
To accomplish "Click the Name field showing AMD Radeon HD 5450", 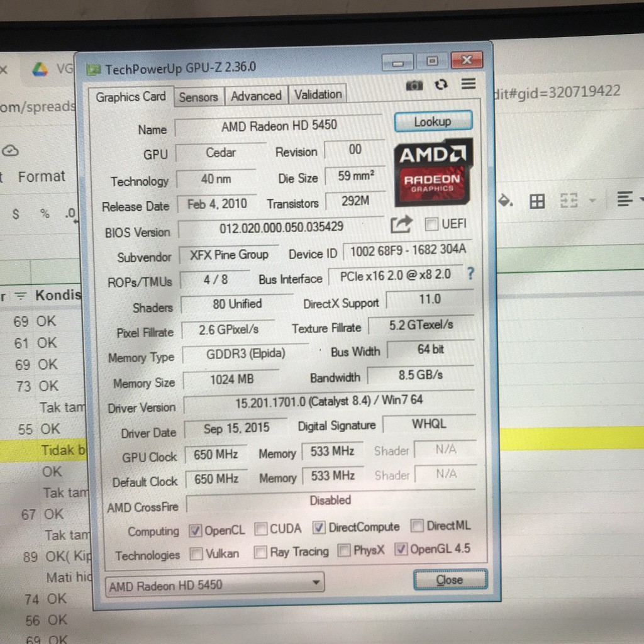I will click(279, 126).
